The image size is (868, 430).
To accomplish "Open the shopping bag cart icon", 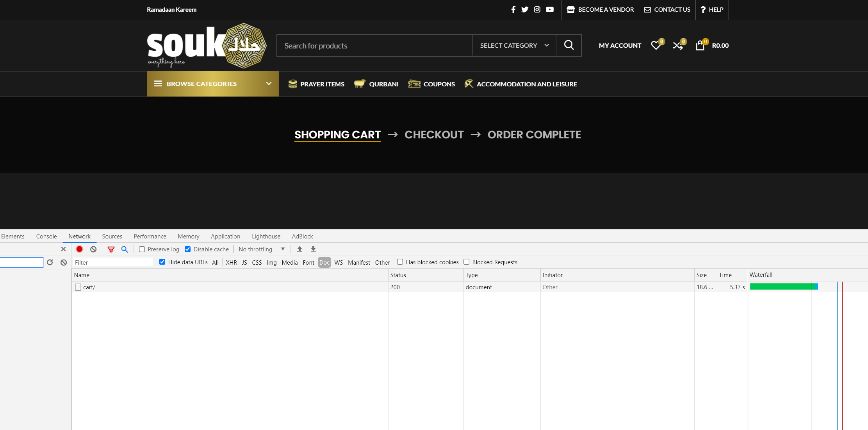I will pyautogui.click(x=700, y=45).
